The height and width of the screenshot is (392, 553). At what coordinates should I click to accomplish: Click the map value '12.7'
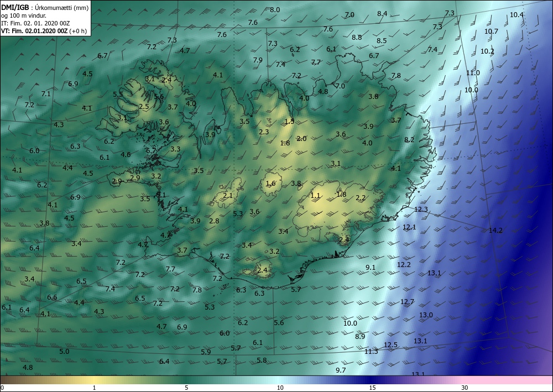pyautogui.click(x=407, y=301)
